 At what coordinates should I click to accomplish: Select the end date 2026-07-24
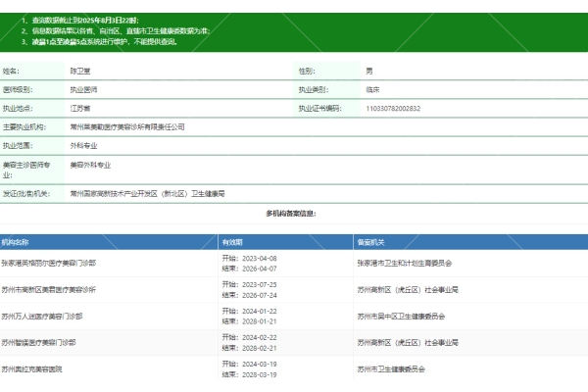[x=260, y=296]
